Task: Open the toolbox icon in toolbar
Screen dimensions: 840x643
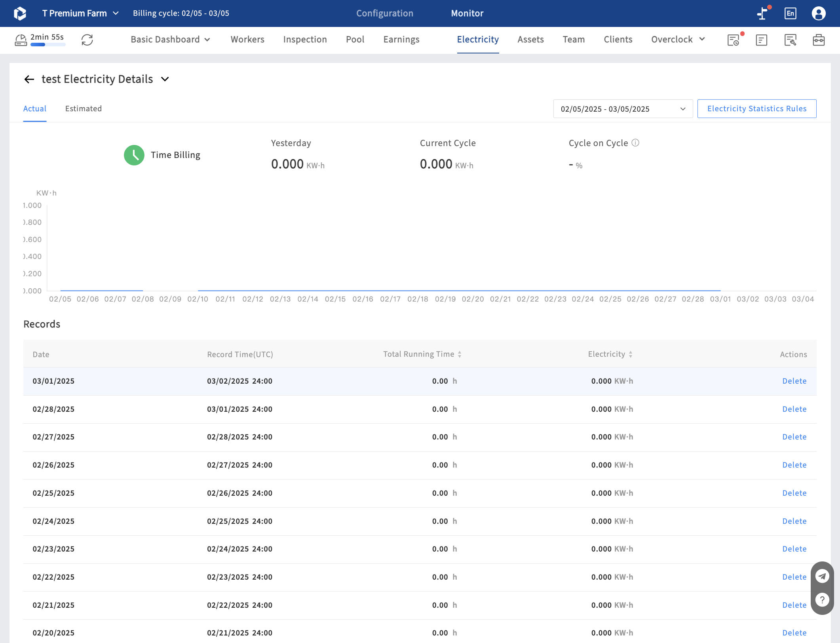Action: click(x=819, y=40)
